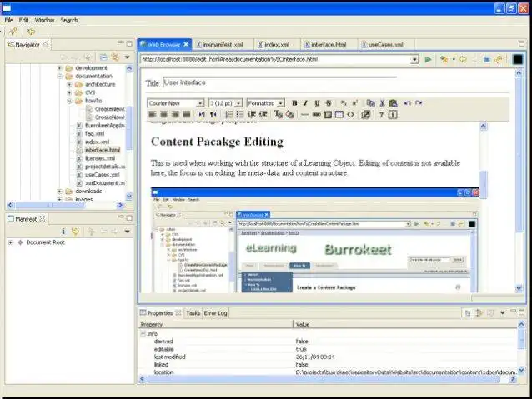The image size is (532, 399).
Task: Open the Courier New font dropdown
Action: click(x=200, y=103)
